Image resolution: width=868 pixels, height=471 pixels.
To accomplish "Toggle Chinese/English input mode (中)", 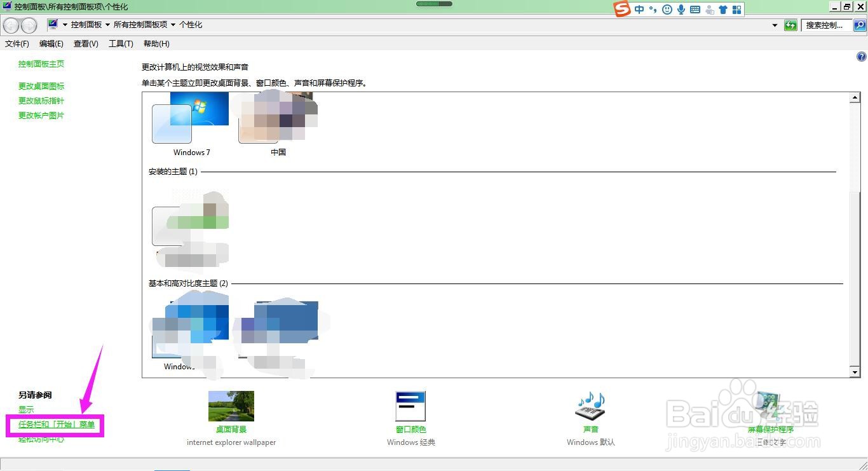I will pyautogui.click(x=639, y=10).
